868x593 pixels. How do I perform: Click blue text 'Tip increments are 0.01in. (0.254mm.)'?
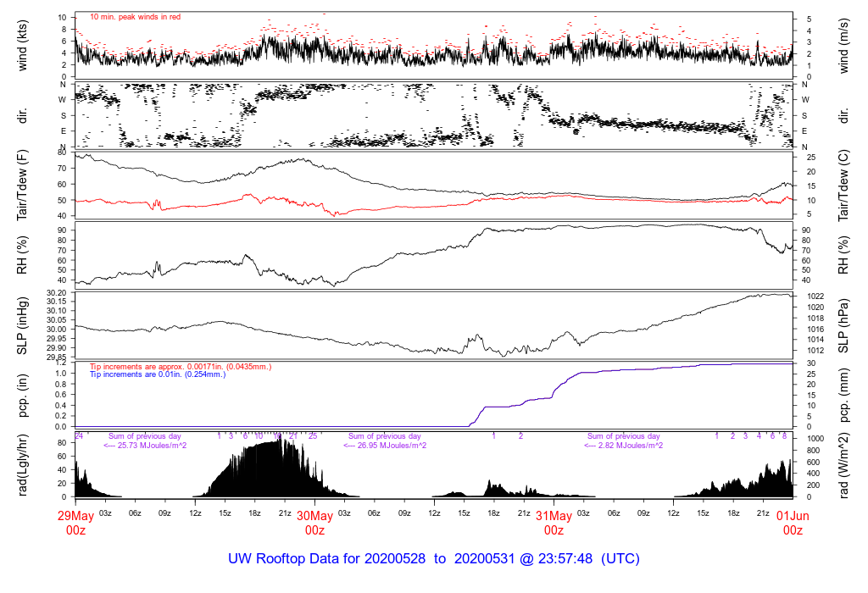coord(158,374)
